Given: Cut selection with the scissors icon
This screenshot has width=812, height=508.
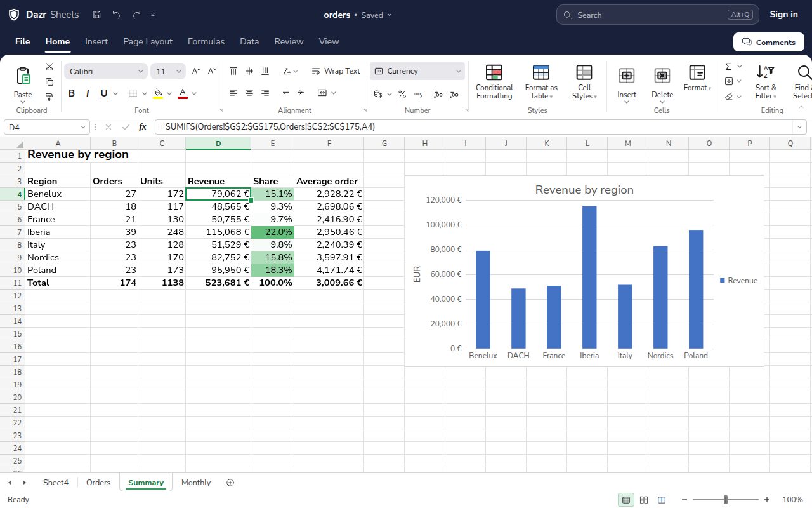Looking at the screenshot, I should [x=49, y=67].
